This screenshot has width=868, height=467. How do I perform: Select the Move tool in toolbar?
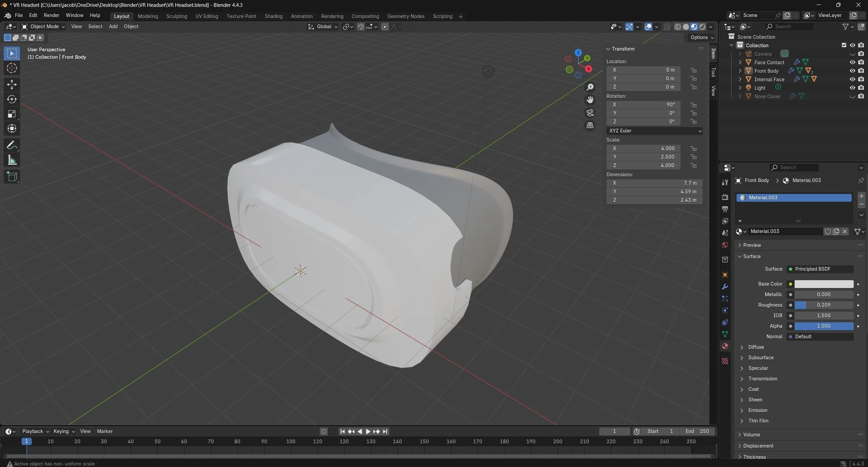click(12, 84)
